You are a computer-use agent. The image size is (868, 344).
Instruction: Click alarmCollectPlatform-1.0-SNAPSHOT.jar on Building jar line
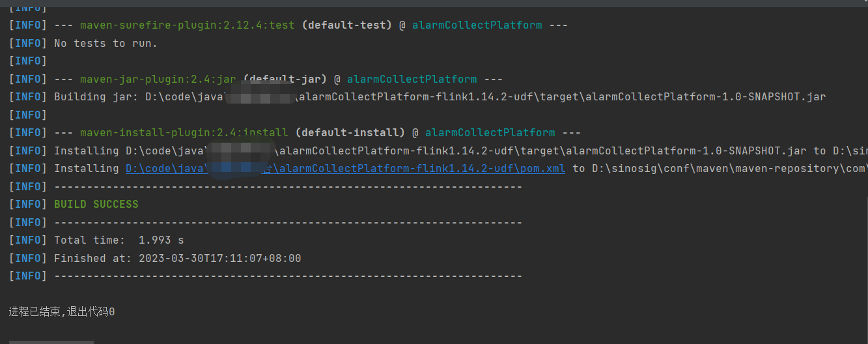[705, 96]
